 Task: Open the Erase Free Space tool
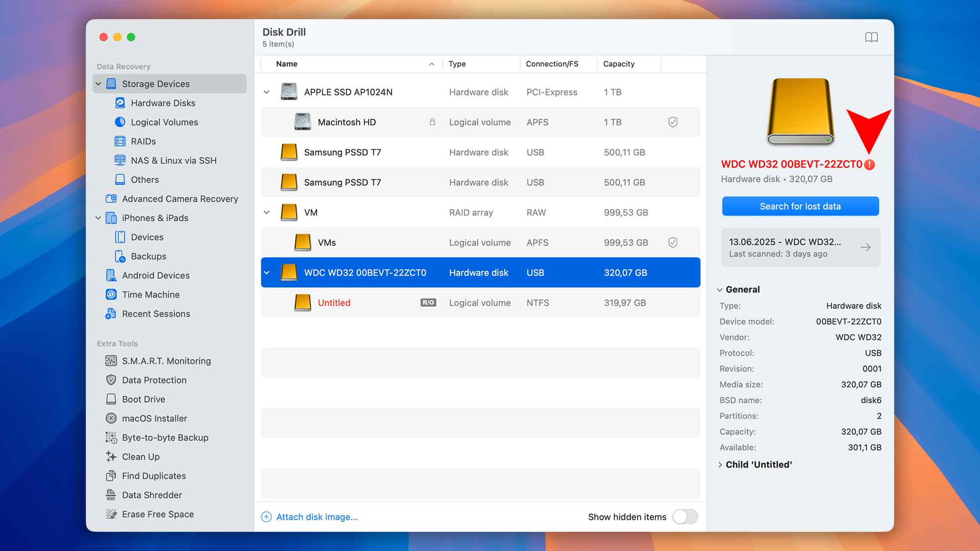[157, 514]
